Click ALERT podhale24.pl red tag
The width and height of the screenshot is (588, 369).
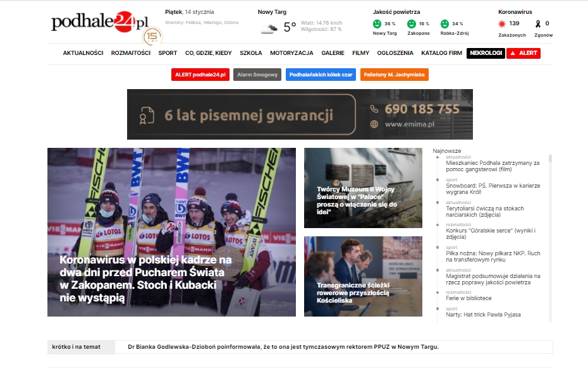200,75
